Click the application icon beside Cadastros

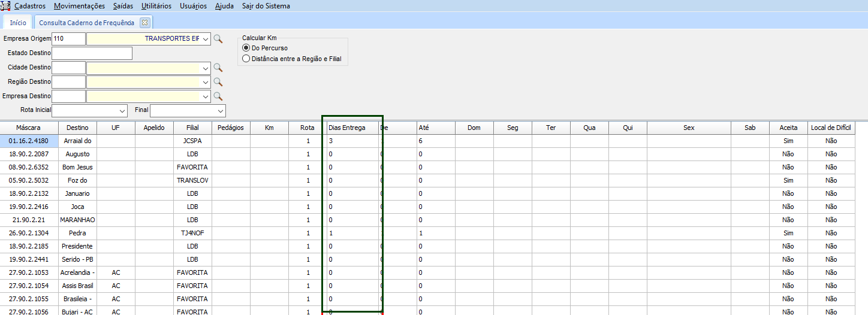coord(6,6)
